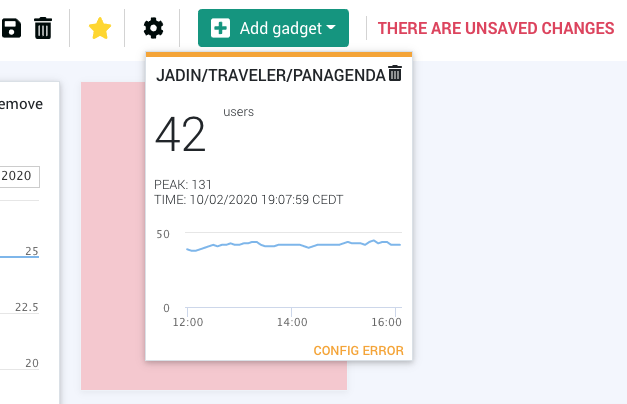Click the 14:00 x-axis label
The height and width of the screenshot is (404, 627).
291,323
